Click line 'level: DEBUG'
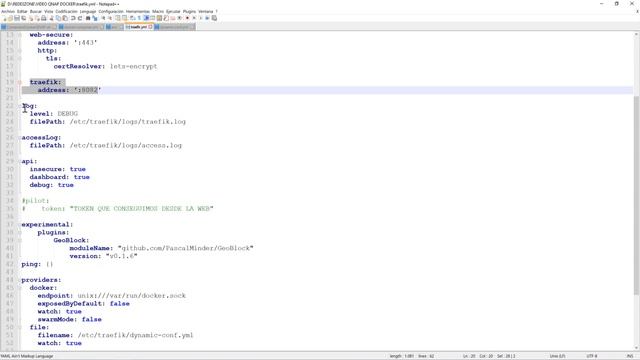The height and width of the screenshot is (360, 640). tap(53, 113)
